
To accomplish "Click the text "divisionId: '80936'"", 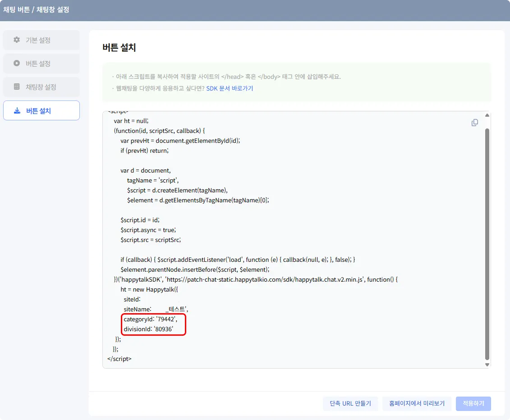I will tap(148, 329).
